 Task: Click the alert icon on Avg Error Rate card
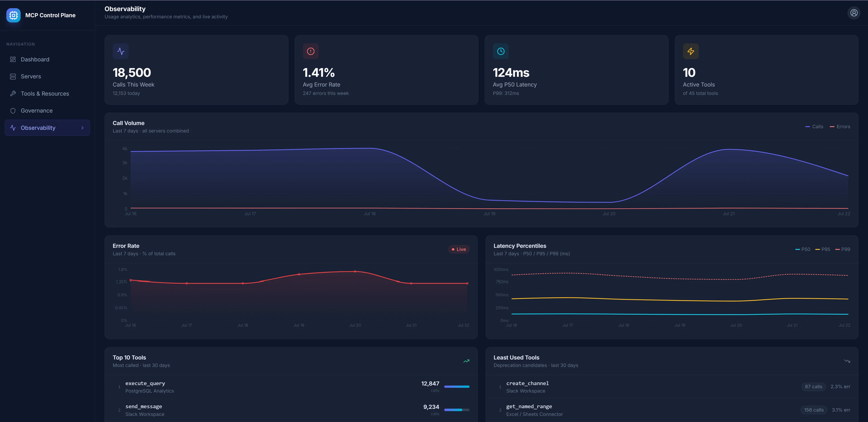coord(311,51)
